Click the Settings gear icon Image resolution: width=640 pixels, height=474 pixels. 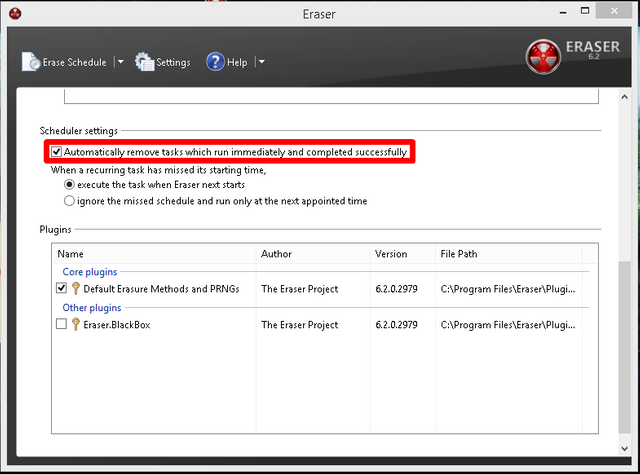click(144, 62)
